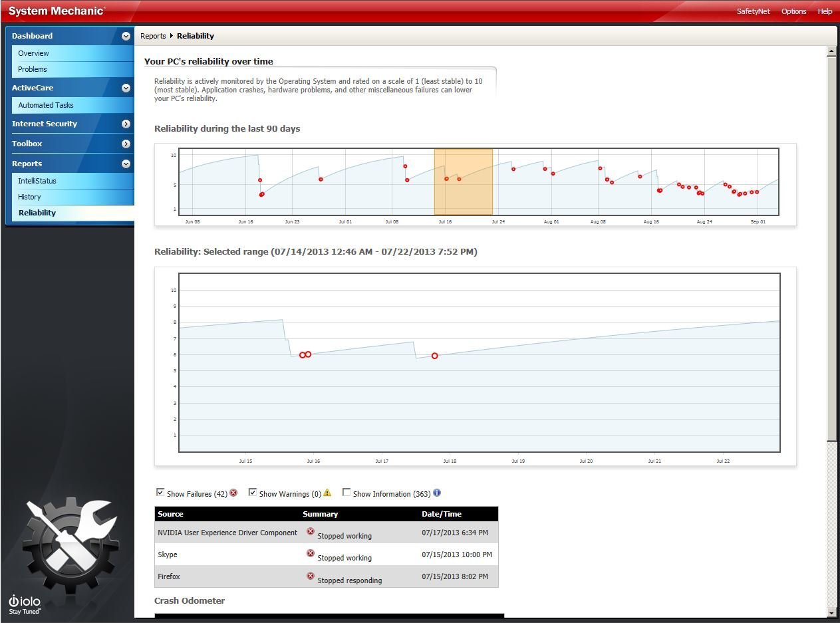Open the IntelliStatus report
This screenshot has width=840, height=623.
[x=37, y=181]
